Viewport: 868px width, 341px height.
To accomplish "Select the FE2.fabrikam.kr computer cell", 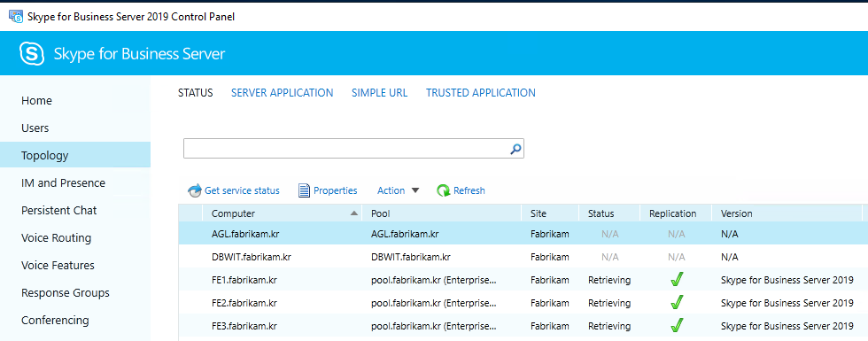I will point(244,303).
